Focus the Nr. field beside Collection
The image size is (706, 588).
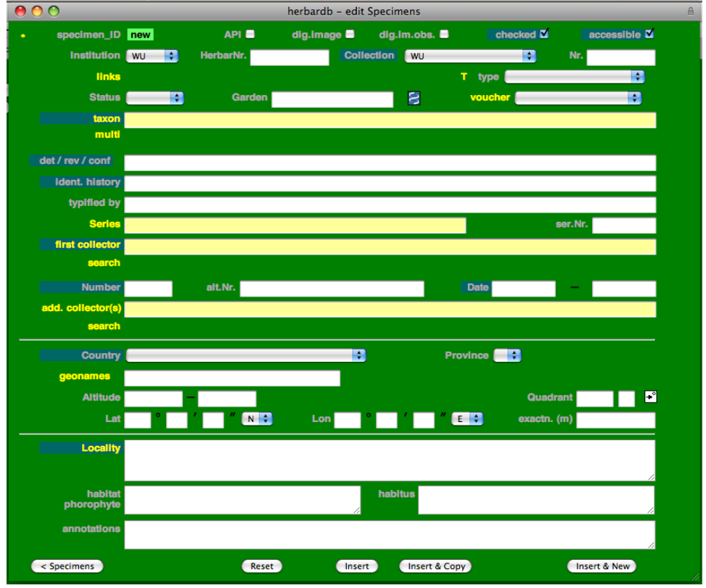621,57
